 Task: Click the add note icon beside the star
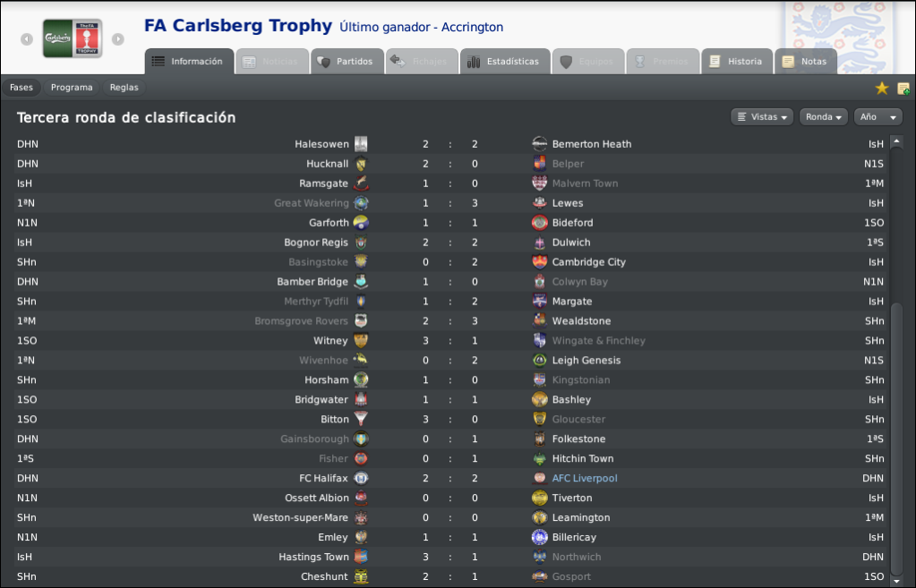click(x=903, y=89)
